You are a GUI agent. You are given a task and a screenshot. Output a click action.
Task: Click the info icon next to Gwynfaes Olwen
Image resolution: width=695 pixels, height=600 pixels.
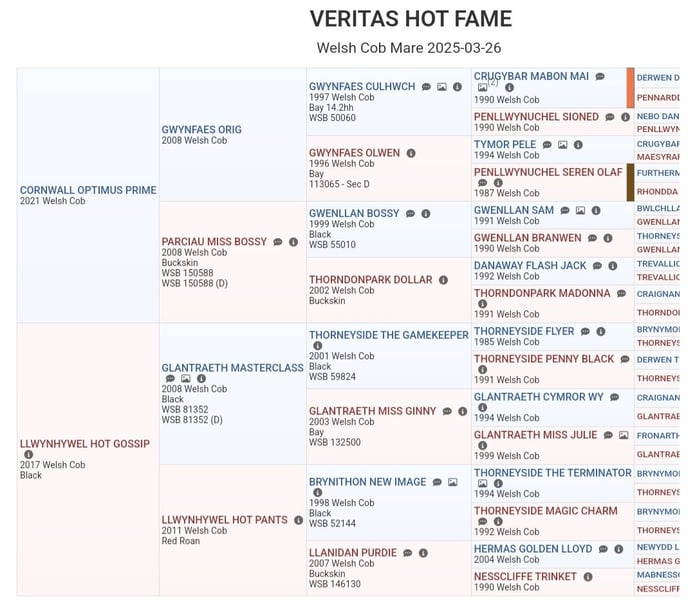(x=411, y=153)
